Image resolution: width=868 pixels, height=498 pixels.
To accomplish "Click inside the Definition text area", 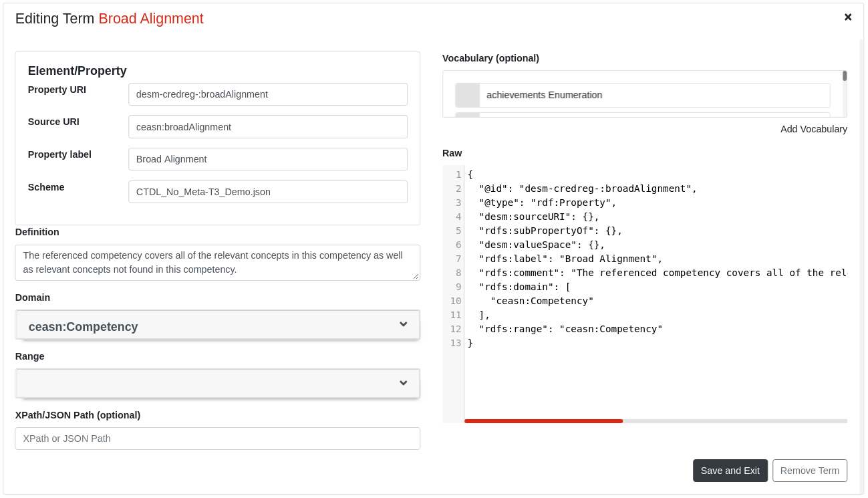I will pyautogui.click(x=217, y=263).
